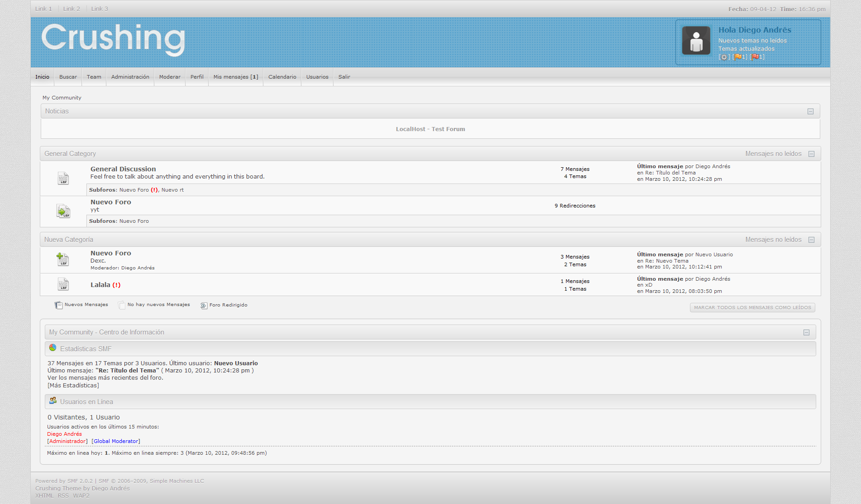This screenshot has width=861, height=504.
Task: Click the Usuarios en Línea people icon
Action: 53,400
